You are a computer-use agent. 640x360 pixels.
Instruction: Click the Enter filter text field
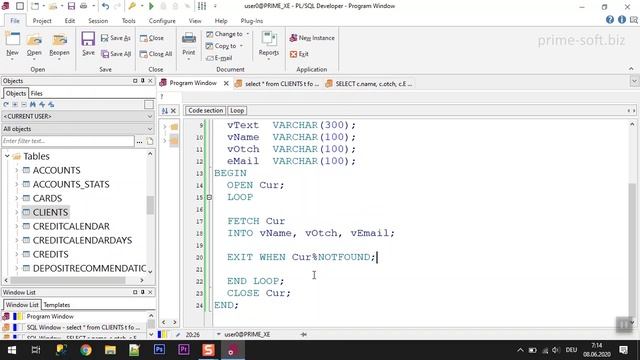[68, 141]
